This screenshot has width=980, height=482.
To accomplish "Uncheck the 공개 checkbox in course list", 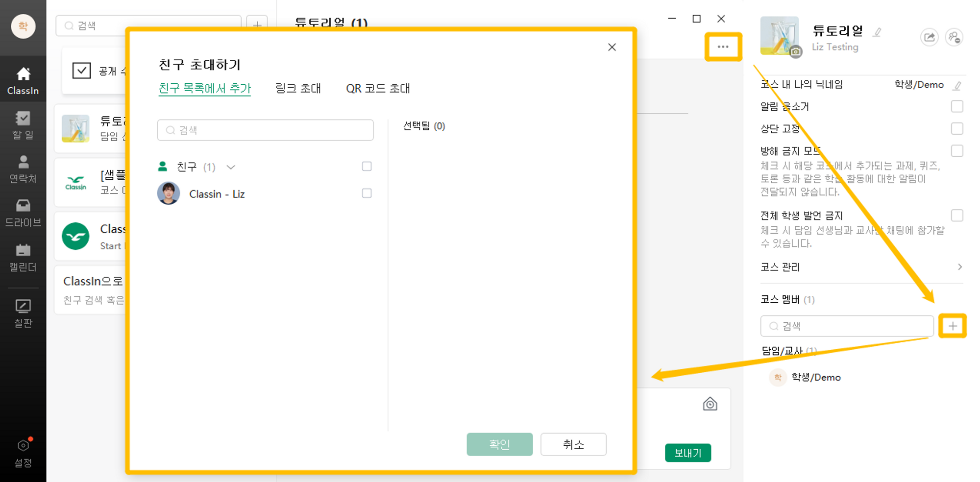I will 81,71.
